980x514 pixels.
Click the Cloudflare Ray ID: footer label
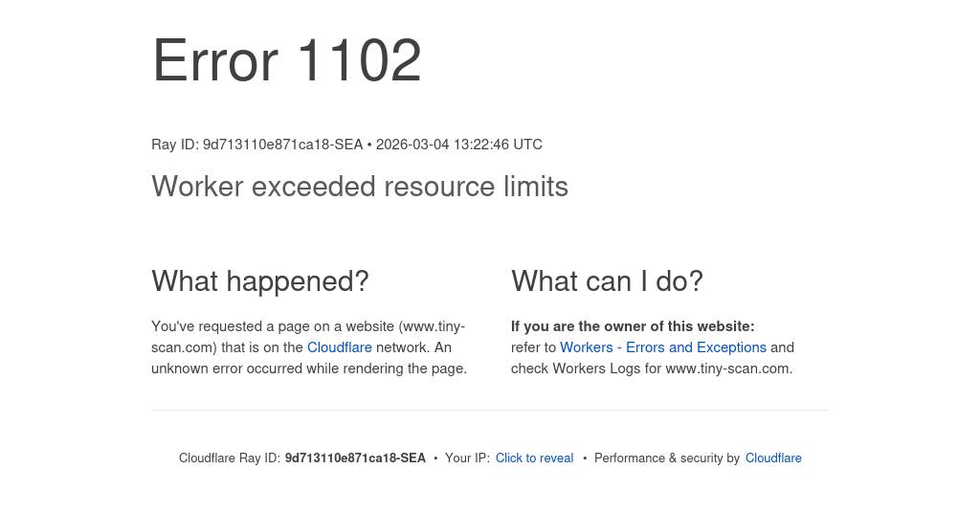pos(230,458)
